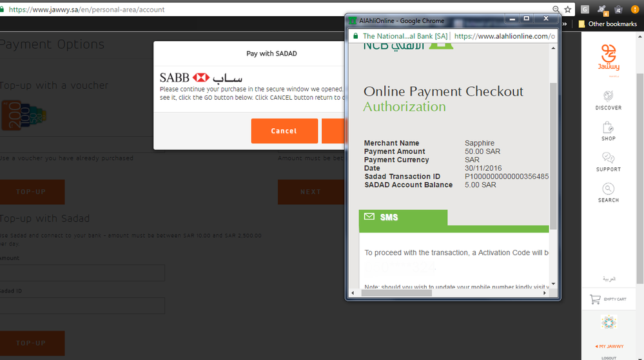Cancel the Pay with SADAD dialog
The width and height of the screenshot is (644, 360).
(284, 131)
